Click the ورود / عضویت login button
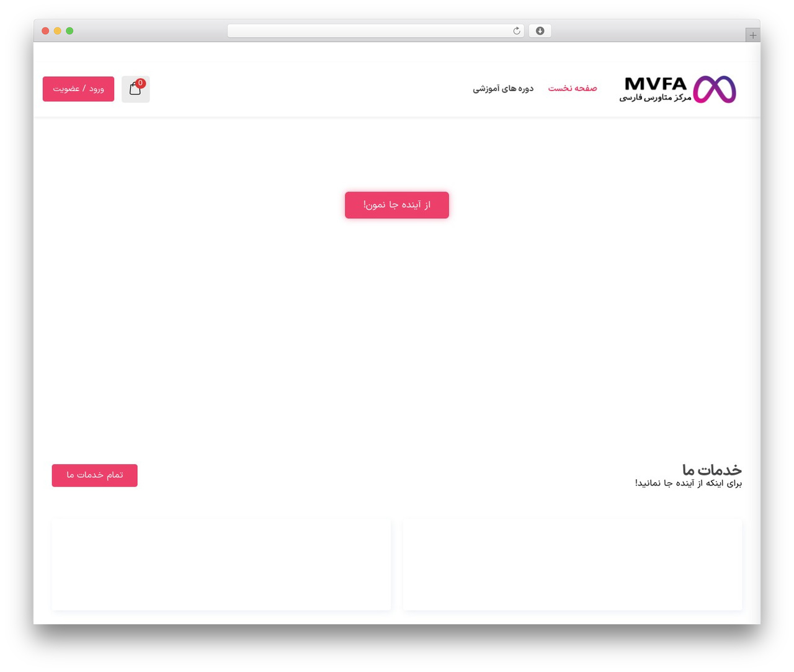Viewport: 794px width, 672px height. (78, 89)
